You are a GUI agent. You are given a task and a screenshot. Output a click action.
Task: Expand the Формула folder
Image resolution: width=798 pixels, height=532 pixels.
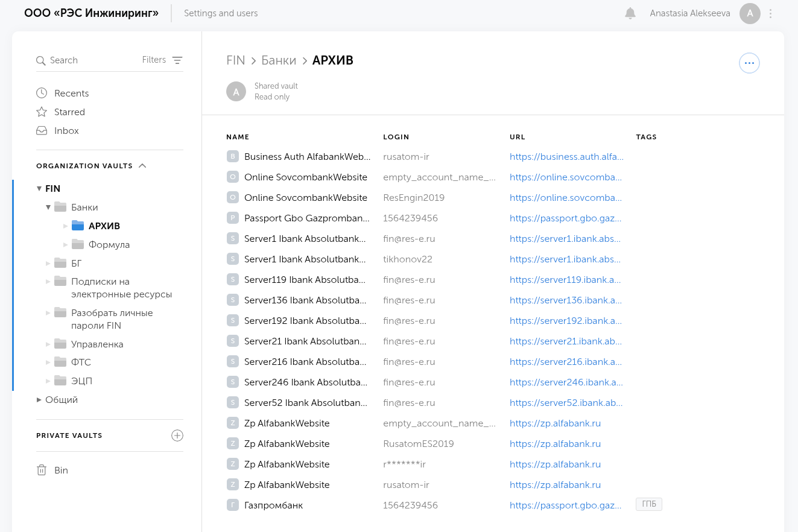point(66,245)
